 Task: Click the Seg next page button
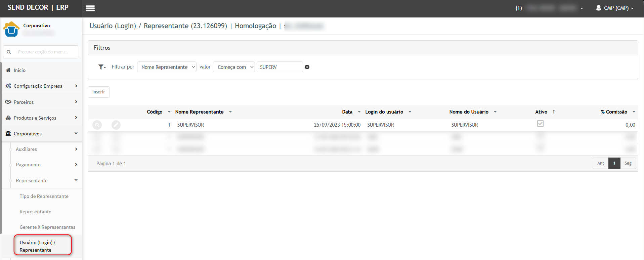[628, 163]
